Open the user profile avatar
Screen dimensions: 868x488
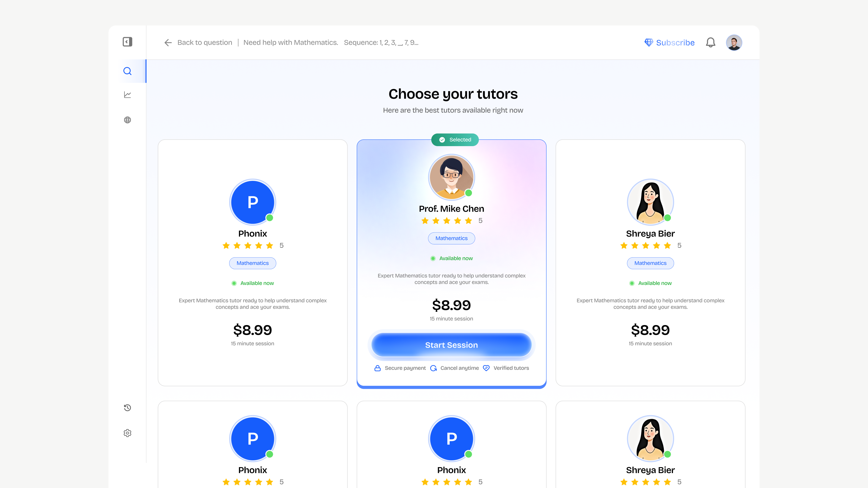(734, 43)
